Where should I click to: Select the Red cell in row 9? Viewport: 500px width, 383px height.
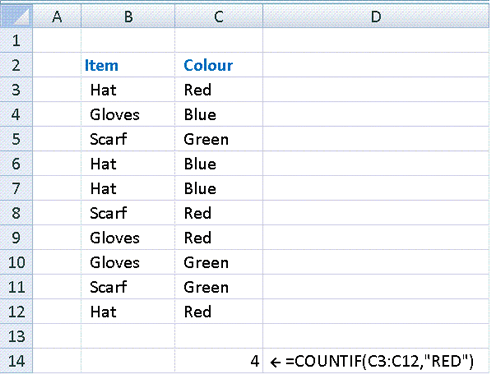tap(219, 238)
